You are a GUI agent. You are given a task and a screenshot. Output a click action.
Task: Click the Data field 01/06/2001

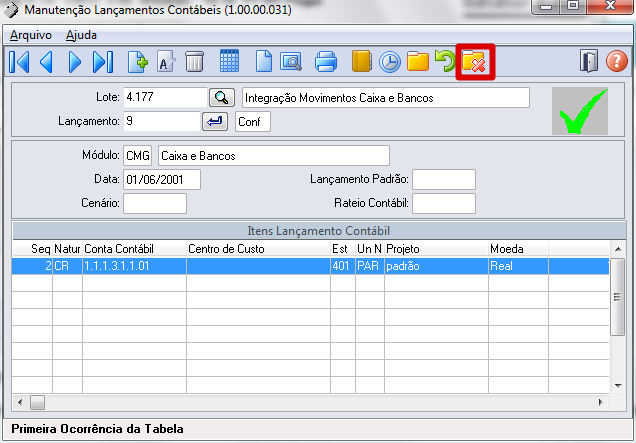click(x=162, y=180)
